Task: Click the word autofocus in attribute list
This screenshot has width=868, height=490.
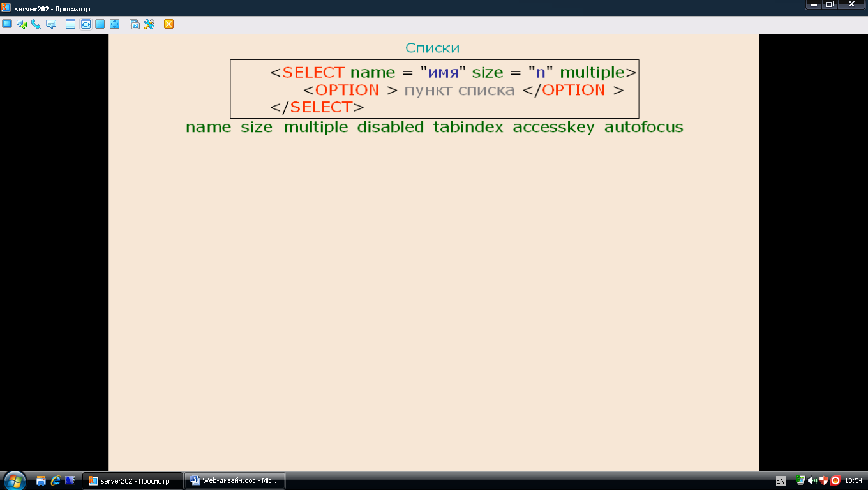Action: (644, 127)
